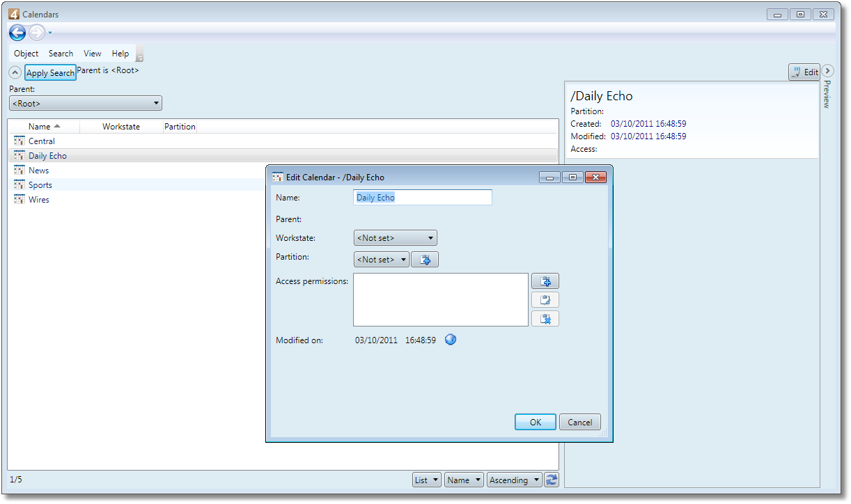Open the Workstate <Not set> dropdown
This screenshot has height=504, width=851.
tap(396, 238)
